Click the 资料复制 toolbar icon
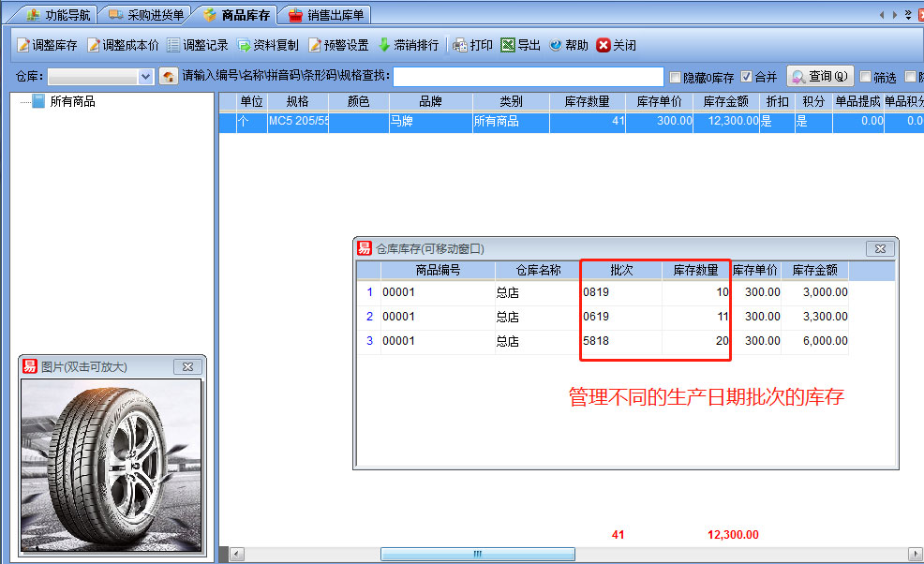 click(x=267, y=45)
